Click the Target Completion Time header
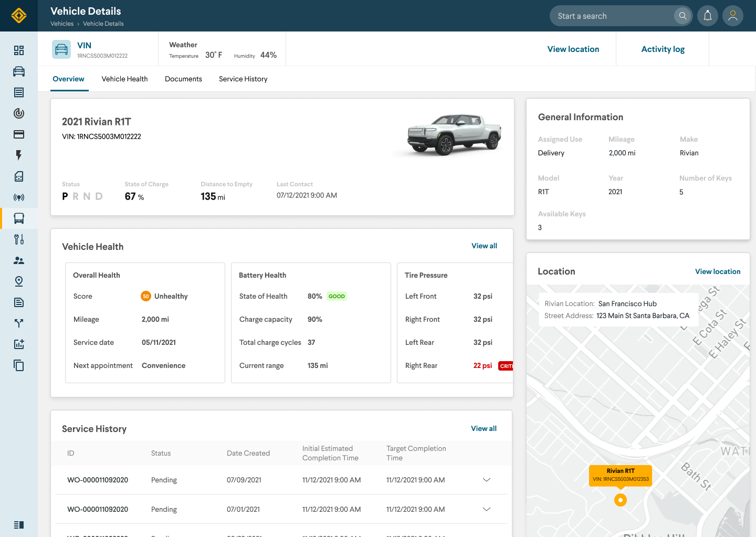Viewport: 756px width, 537px height. [416, 453]
